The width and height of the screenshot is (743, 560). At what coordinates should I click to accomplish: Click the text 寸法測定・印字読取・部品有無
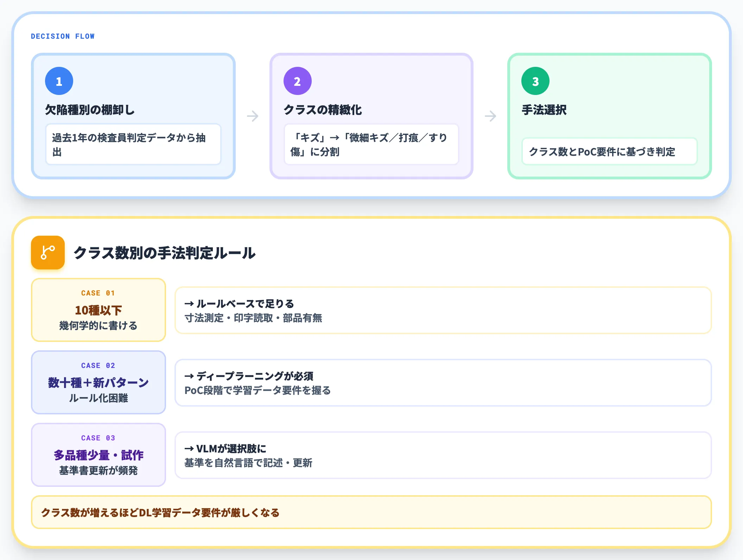pyautogui.click(x=253, y=318)
